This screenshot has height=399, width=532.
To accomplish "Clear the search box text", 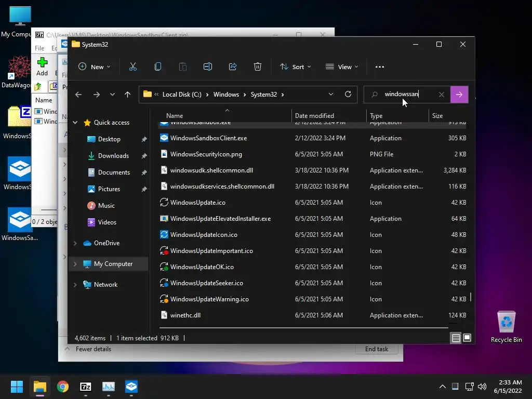I will point(442,95).
